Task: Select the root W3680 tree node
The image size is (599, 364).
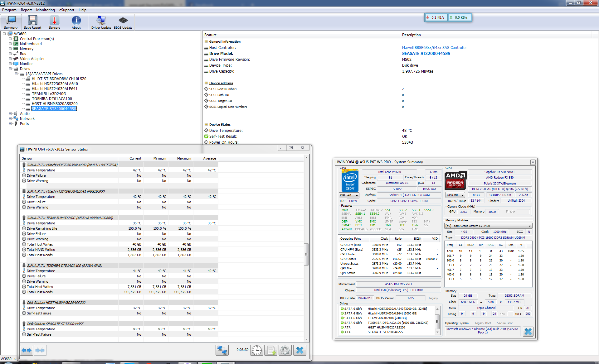Action: (x=20, y=34)
